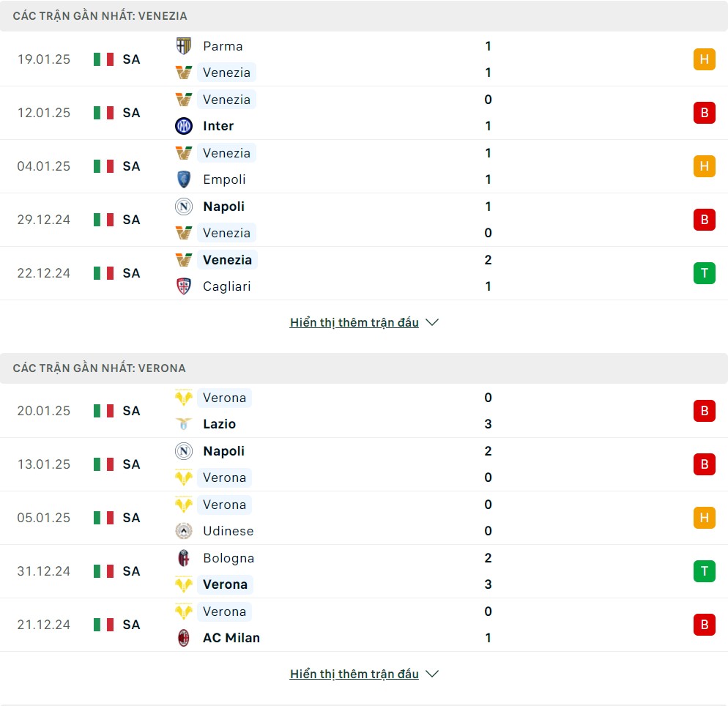Viewport: 728px width, 706px height.
Task: Select the Napoli team name on 29.12.24
Action: (x=224, y=206)
